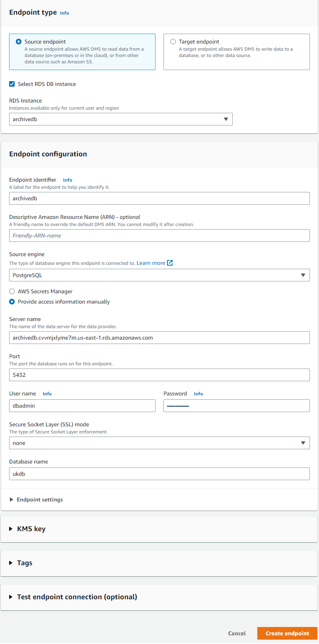Click the Cancel button
319x644 pixels.
click(x=237, y=633)
